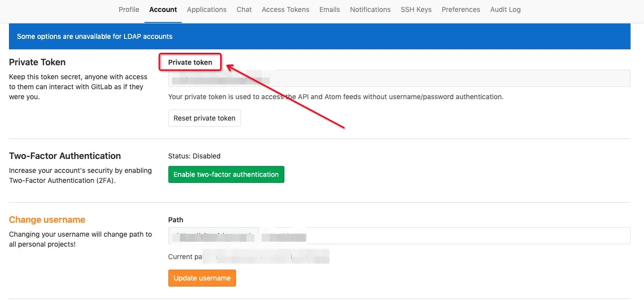This screenshot has width=644, height=301.
Task: Select the Account tab
Action: click(163, 9)
